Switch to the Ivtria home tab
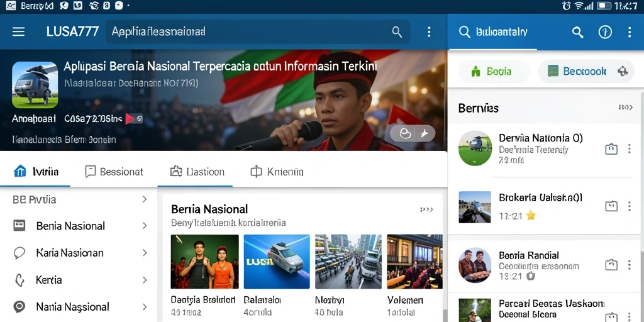This screenshot has height=322, width=644. click(x=35, y=171)
